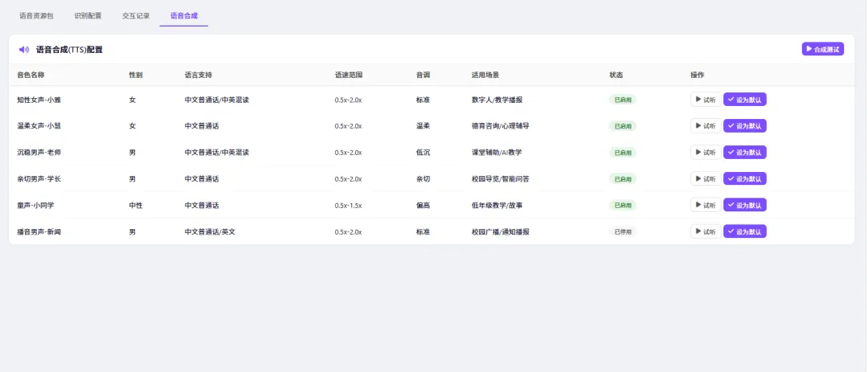Set 亲切男声-学长 as default voice
The height and width of the screenshot is (372, 868).
pyautogui.click(x=744, y=179)
